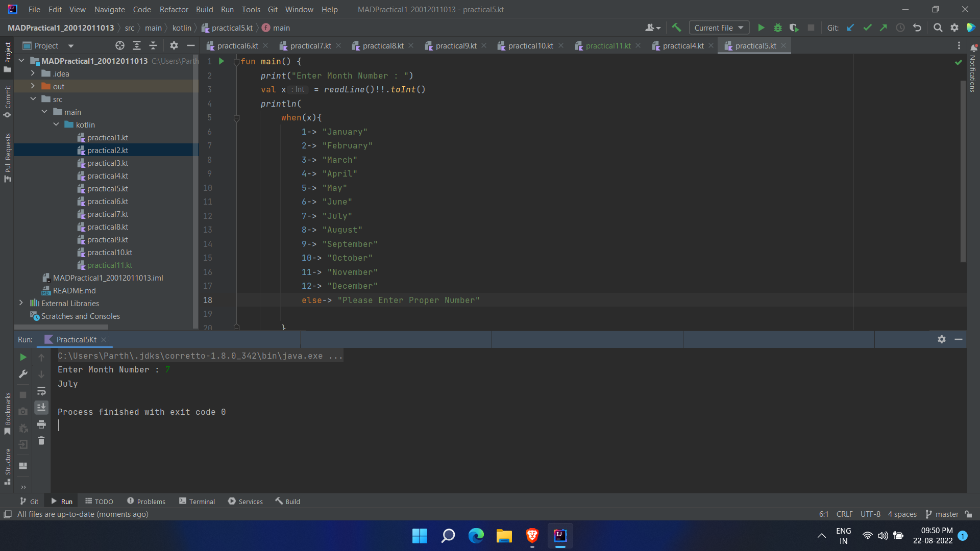
Task: Open README.md in project tree
Action: pos(74,291)
